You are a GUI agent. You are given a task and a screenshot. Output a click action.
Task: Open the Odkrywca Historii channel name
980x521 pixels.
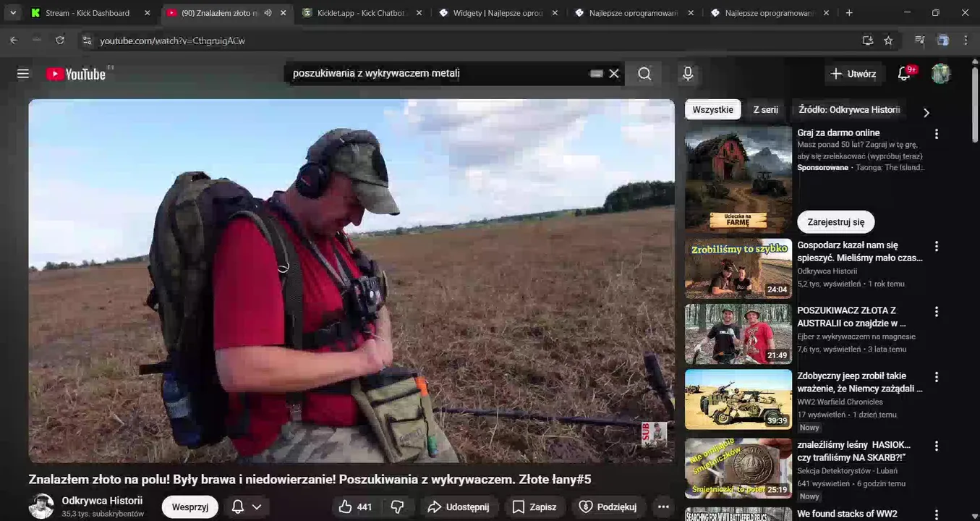click(102, 501)
